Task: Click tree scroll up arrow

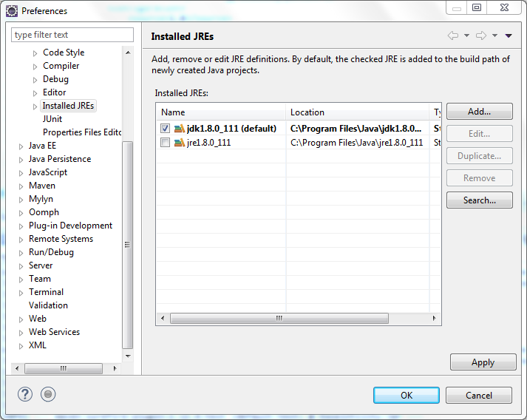Action: click(128, 52)
